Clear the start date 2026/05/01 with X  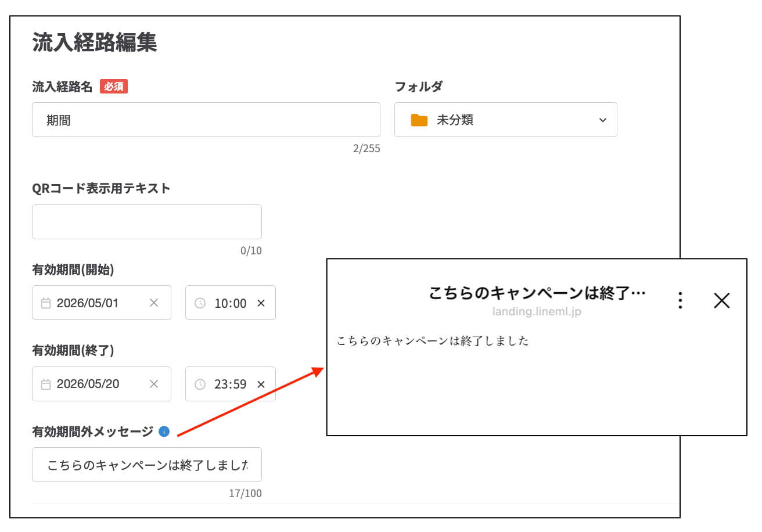tap(154, 303)
